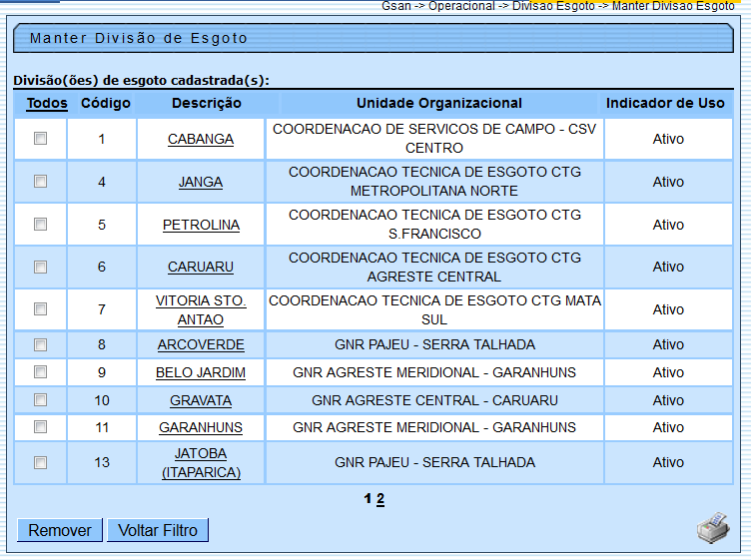Click 'COORDENACAO TECNICA DE ESGOTO CTG MATA SUL'
The width and height of the screenshot is (751, 560).
pos(434,309)
